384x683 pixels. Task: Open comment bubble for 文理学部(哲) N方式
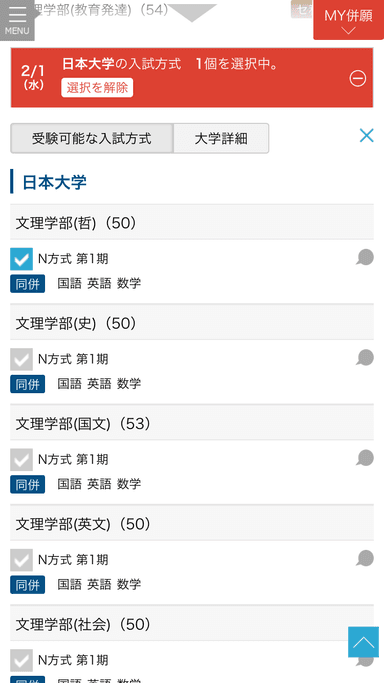pyautogui.click(x=365, y=258)
